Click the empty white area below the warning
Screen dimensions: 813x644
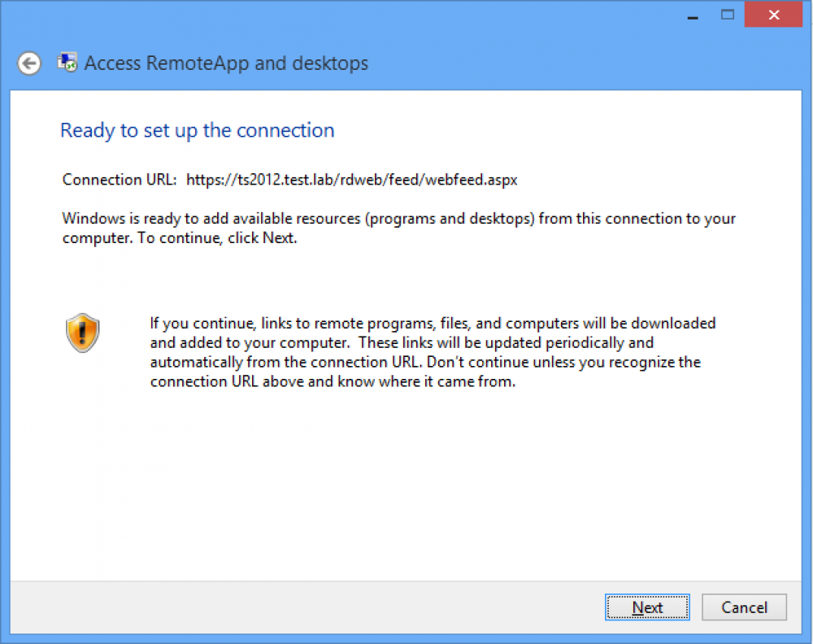[x=406, y=482]
